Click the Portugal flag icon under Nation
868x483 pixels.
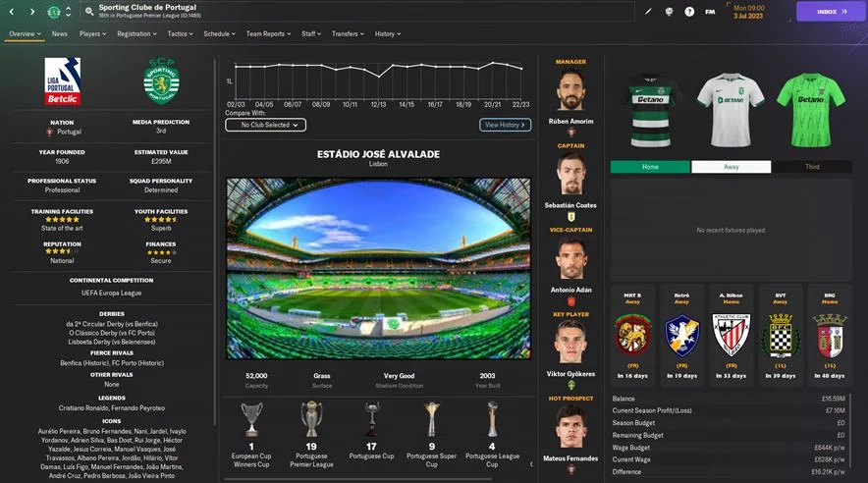[x=50, y=132]
